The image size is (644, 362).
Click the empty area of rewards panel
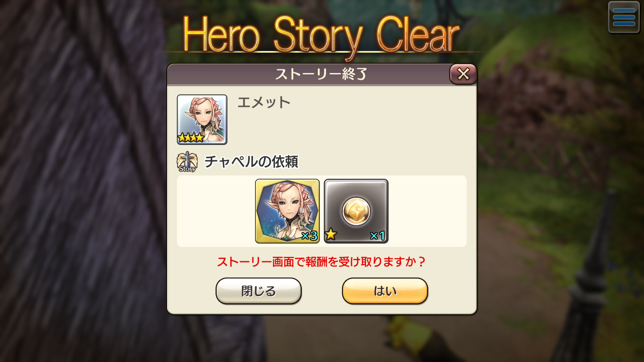[x=427, y=211]
